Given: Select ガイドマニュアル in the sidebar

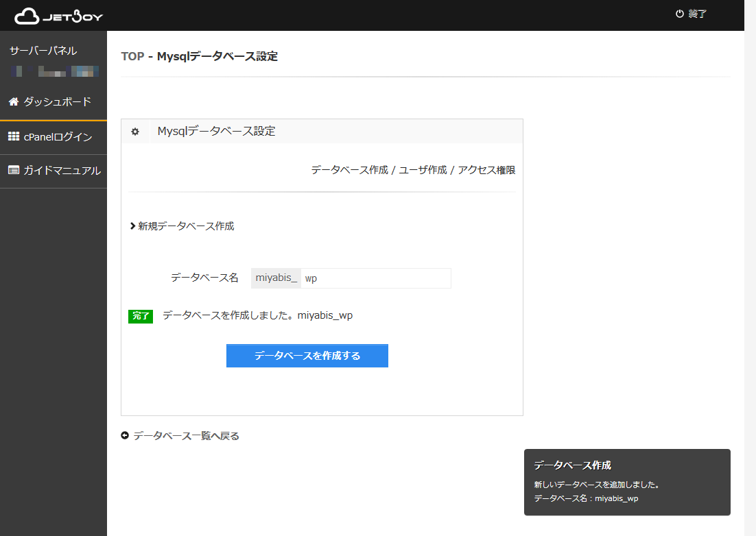Looking at the screenshot, I should pos(62,170).
